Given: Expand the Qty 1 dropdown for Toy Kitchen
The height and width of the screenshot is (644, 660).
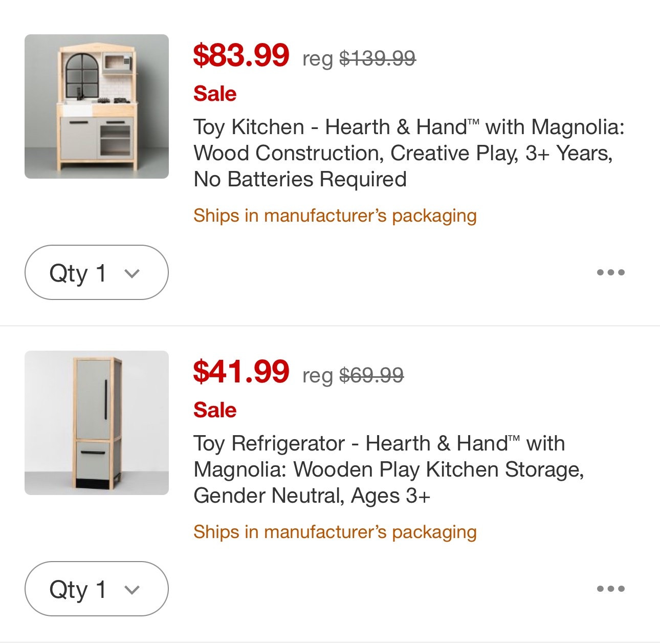Looking at the screenshot, I should pos(96,272).
